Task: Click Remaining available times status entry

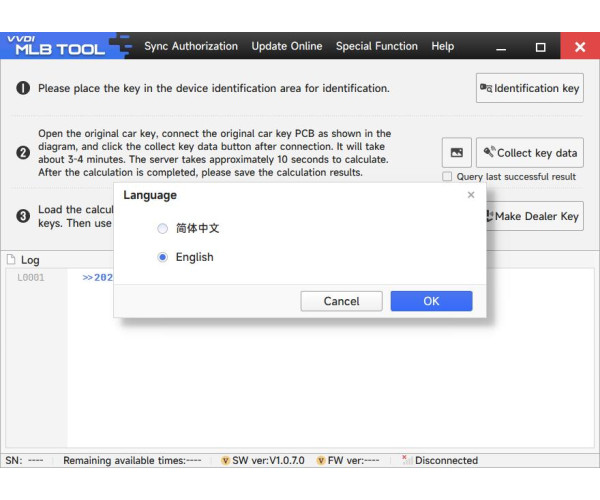Action: pyautogui.click(x=132, y=461)
